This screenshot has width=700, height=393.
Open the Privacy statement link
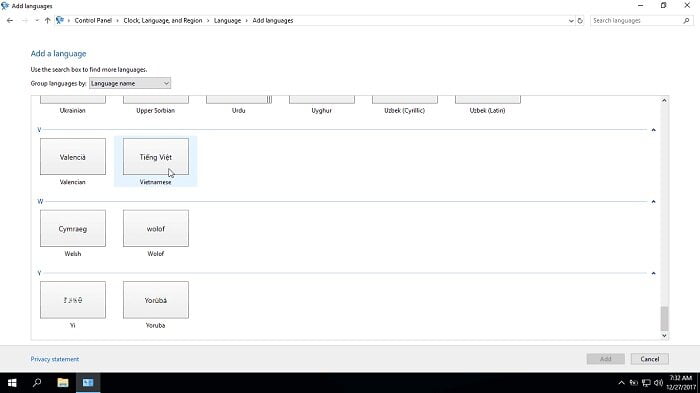(54, 359)
